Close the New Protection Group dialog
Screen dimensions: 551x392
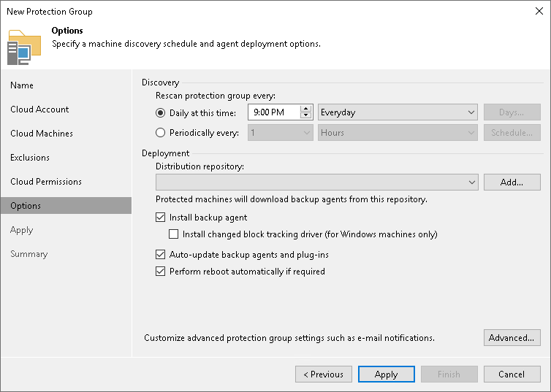click(539, 11)
